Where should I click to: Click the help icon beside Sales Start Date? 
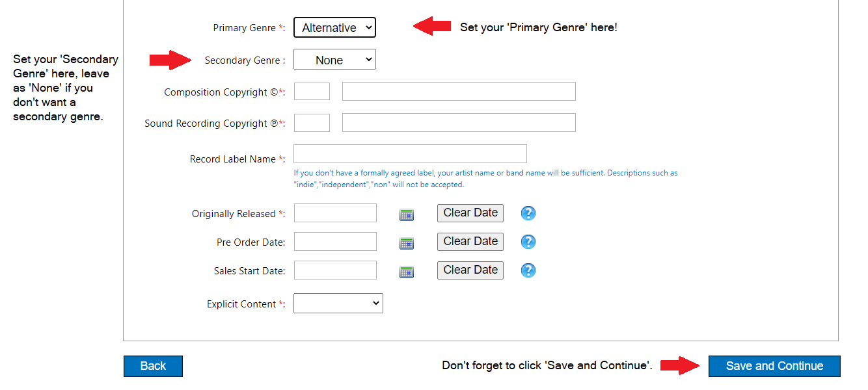(528, 270)
